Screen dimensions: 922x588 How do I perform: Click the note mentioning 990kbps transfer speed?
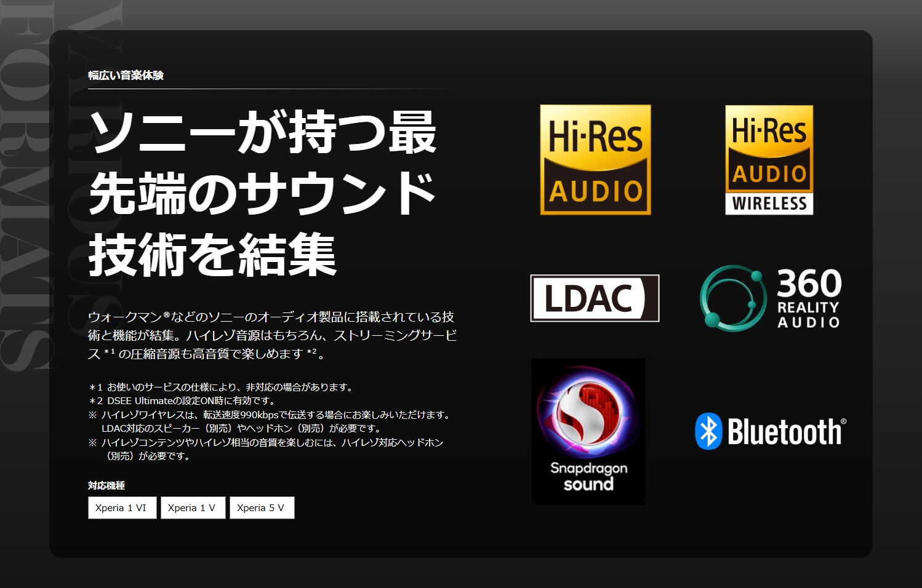tap(270, 421)
